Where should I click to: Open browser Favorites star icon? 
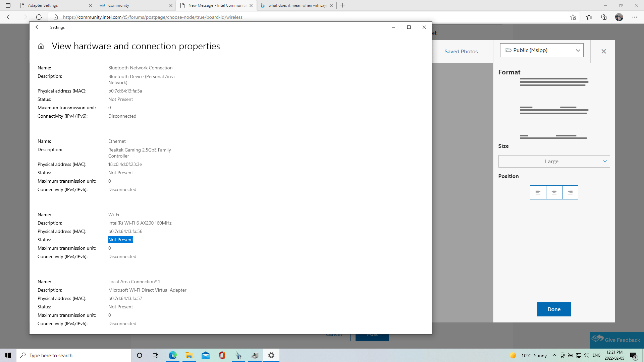tap(589, 17)
